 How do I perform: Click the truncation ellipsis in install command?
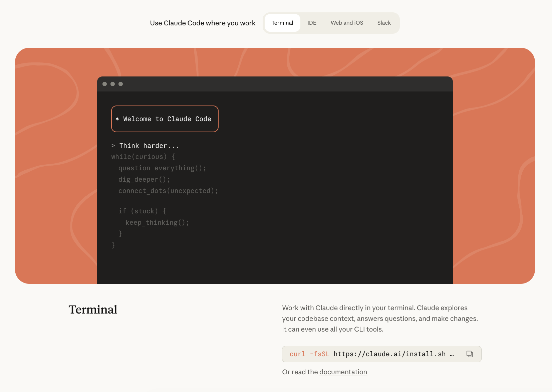coord(452,354)
